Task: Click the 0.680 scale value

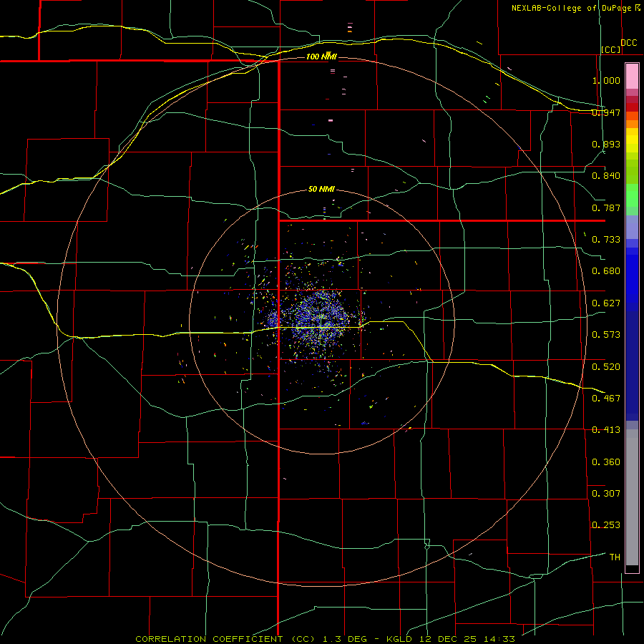Action: (x=606, y=271)
